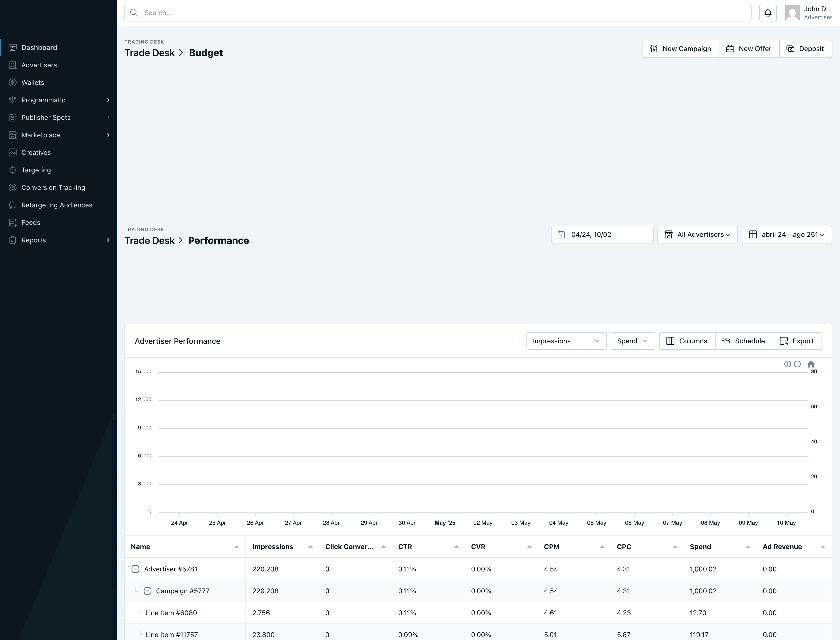Click the Export button
The image size is (840, 640).
point(797,341)
